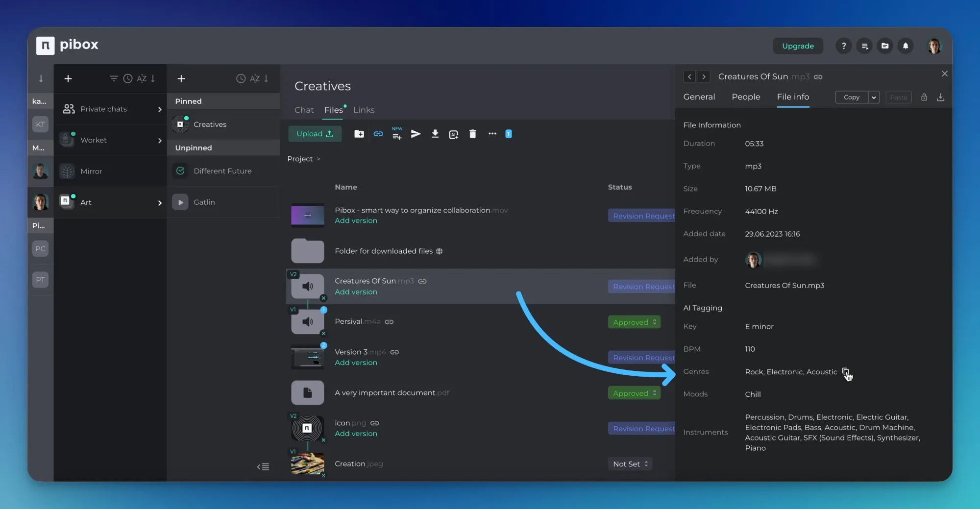Go to next file in details panel
This screenshot has width=980, height=509.
point(704,76)
